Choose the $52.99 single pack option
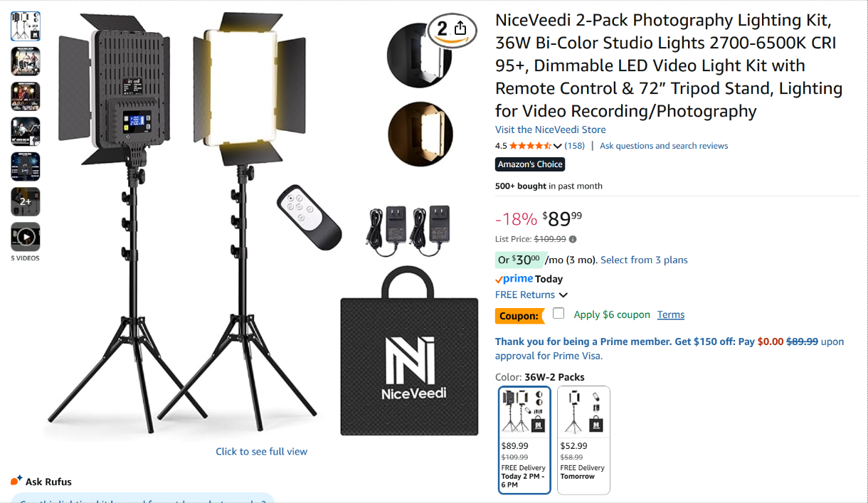Viewport: 868px width, 503px height. (583, 440)
